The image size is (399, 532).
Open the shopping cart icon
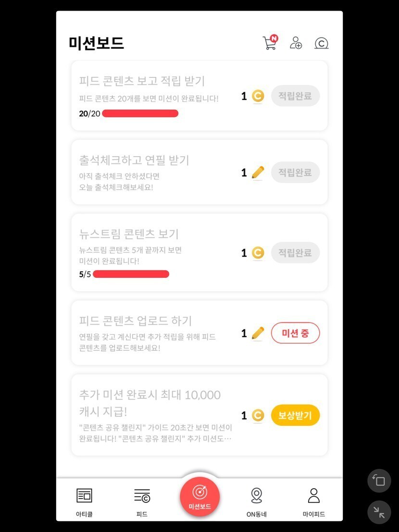pos(270,43)
